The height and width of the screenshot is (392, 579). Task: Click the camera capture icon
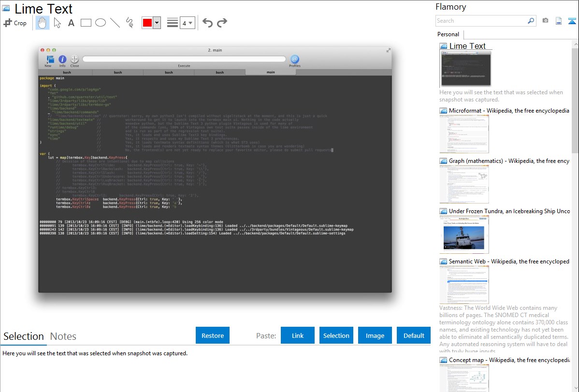coord(545,21)
